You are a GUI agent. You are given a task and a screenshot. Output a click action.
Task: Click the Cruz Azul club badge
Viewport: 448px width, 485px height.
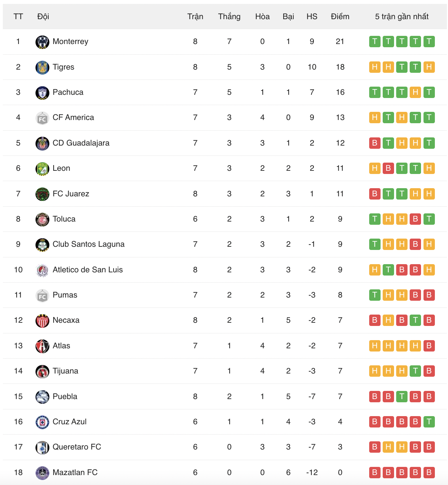tap(42, 422)
